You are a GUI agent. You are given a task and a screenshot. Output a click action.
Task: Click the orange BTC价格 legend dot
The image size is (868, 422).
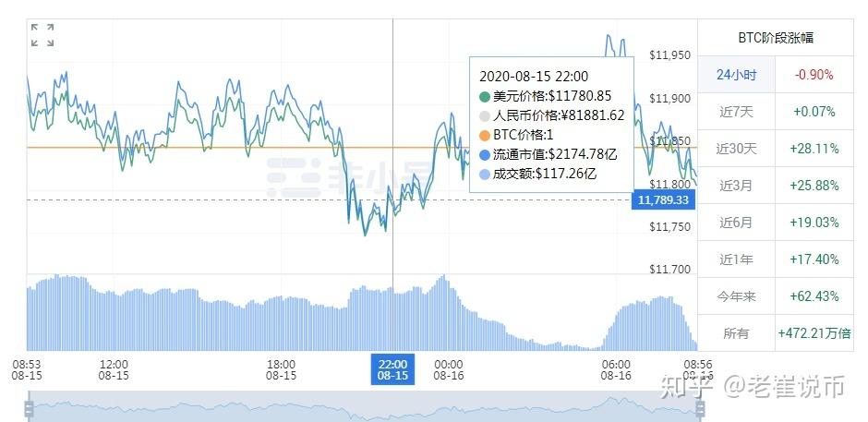[x=486, y=135]
